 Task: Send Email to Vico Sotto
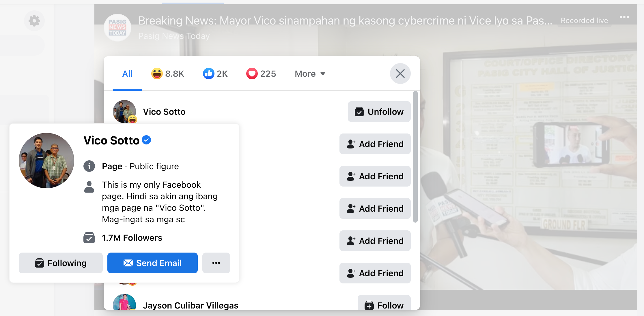[x=152, y=263]
